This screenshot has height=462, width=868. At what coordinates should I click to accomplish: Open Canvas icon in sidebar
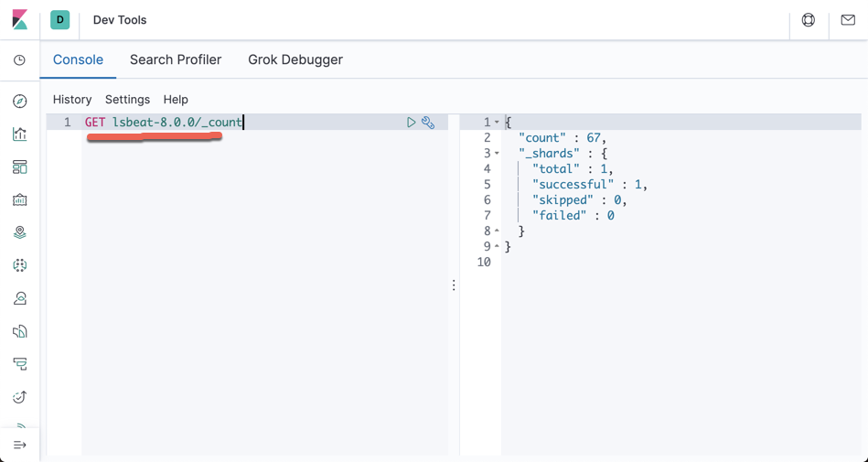pos(19,199)
